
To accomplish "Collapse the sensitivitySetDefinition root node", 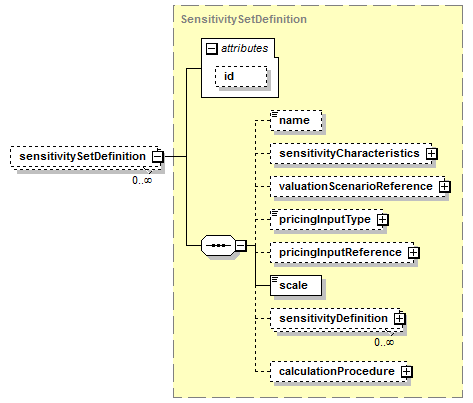I will [157, 156].
